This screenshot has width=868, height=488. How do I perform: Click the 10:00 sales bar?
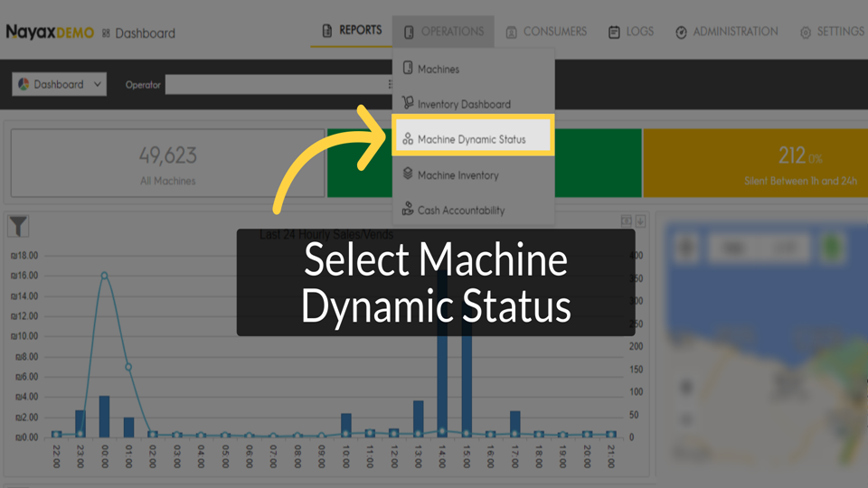[346, 425]
